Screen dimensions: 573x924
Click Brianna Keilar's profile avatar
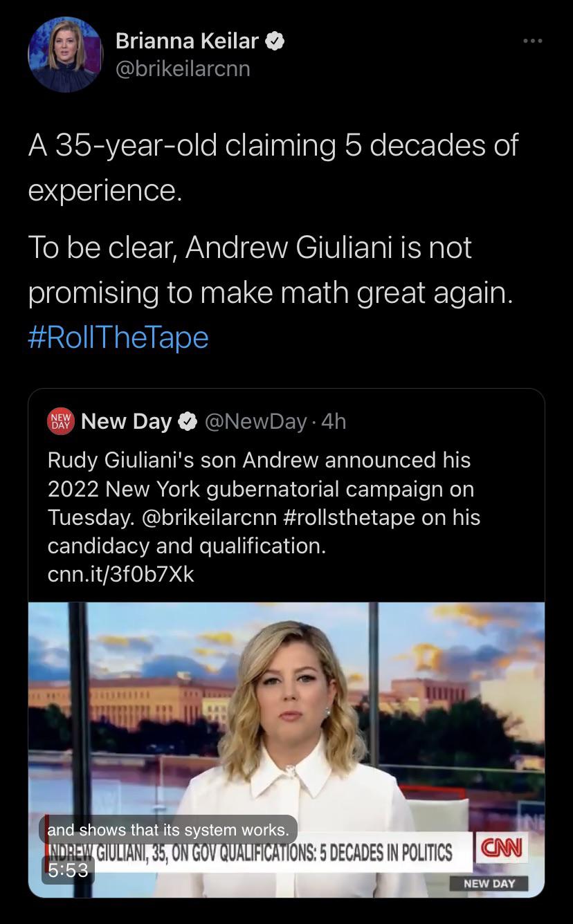(x=65, y=55)
